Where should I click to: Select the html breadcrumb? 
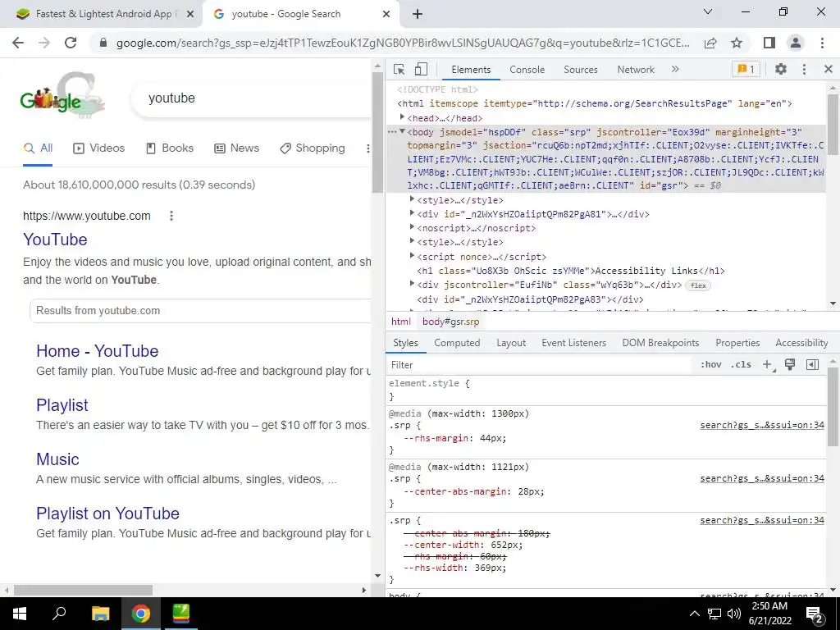pyautogui.click(x=400, y=322)
